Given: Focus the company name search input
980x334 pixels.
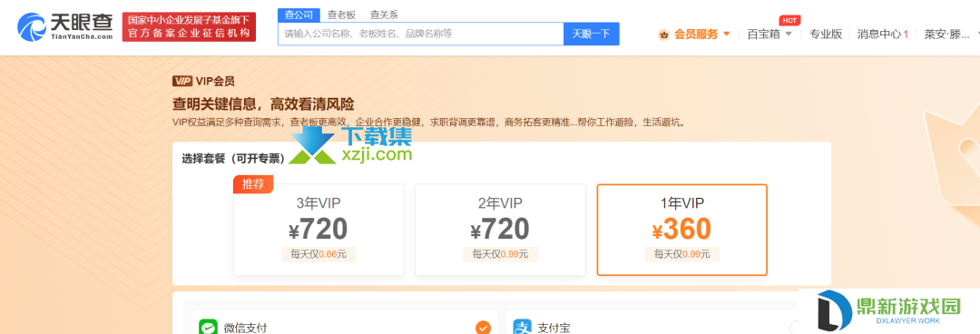Looking at the screenshot, I should pyautogui.click(x=421, y=34).
